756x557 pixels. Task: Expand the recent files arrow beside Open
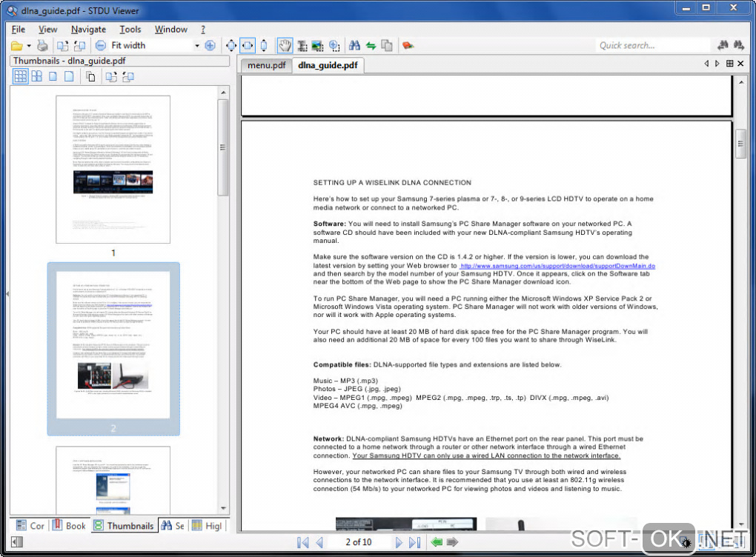tap(29, 46)
